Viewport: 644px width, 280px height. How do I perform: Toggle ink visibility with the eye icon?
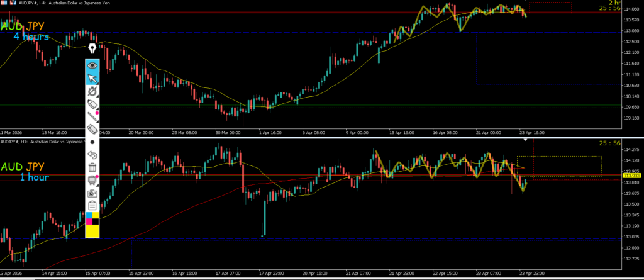92,65
